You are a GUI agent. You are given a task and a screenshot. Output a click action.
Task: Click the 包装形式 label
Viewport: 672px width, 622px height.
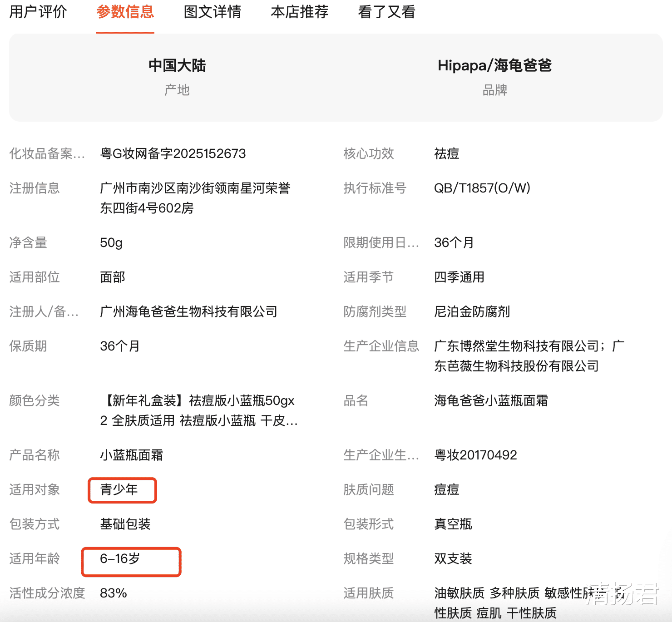click(x=369, y=524)
